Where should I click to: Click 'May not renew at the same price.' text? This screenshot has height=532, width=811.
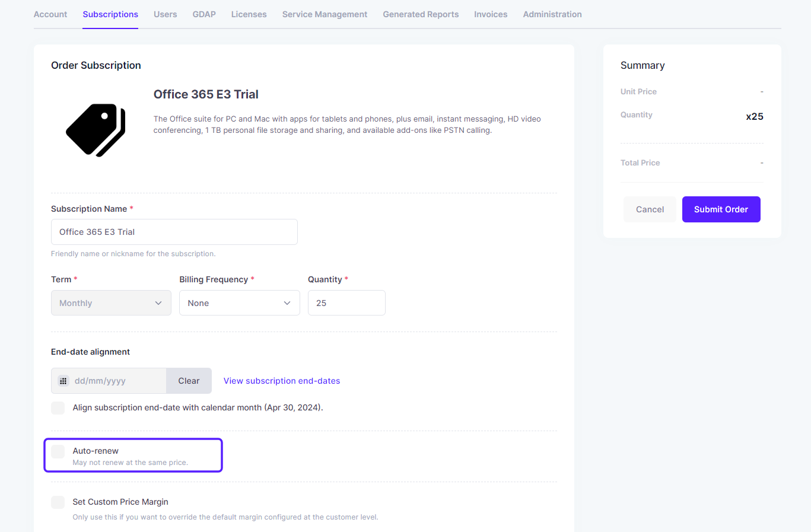tap(131, 463)
